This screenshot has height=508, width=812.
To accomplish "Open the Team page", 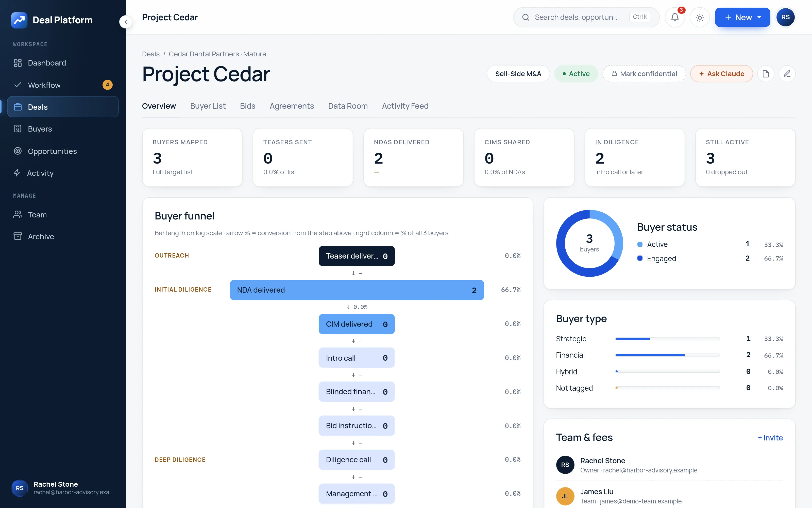I will coord(63,214).
